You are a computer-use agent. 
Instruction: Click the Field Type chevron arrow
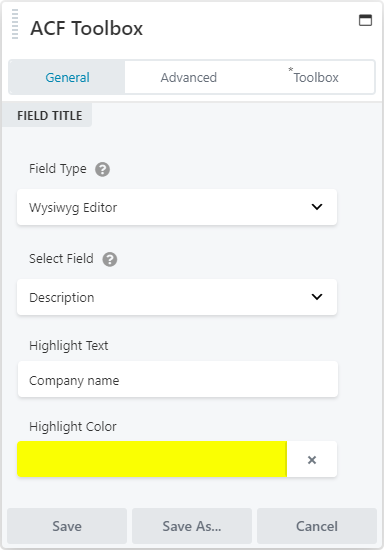point(317,207)
